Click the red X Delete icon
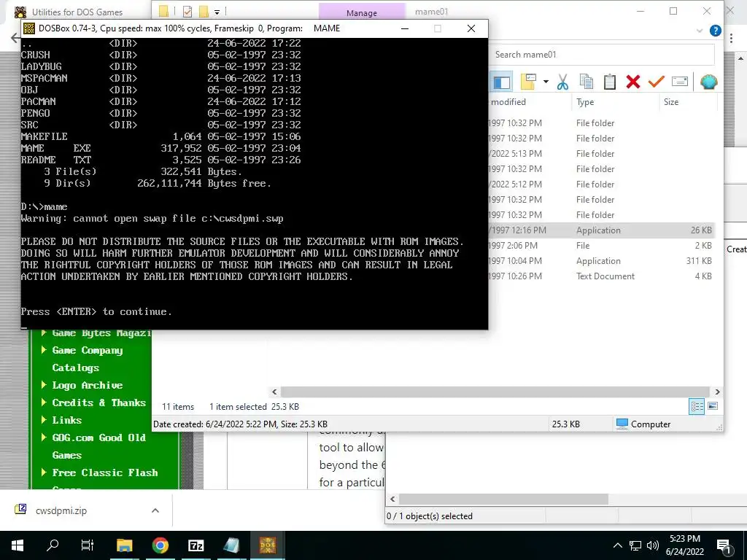 [x=633, y=82]
